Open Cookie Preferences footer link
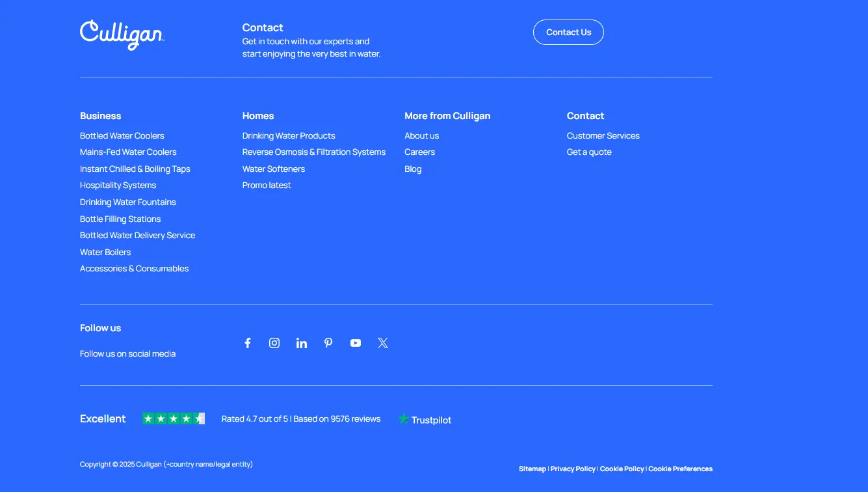 point(680,469)
